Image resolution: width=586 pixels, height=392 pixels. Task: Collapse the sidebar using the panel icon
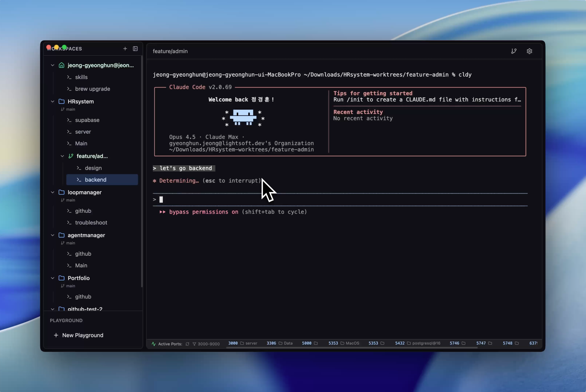point(135,48)
